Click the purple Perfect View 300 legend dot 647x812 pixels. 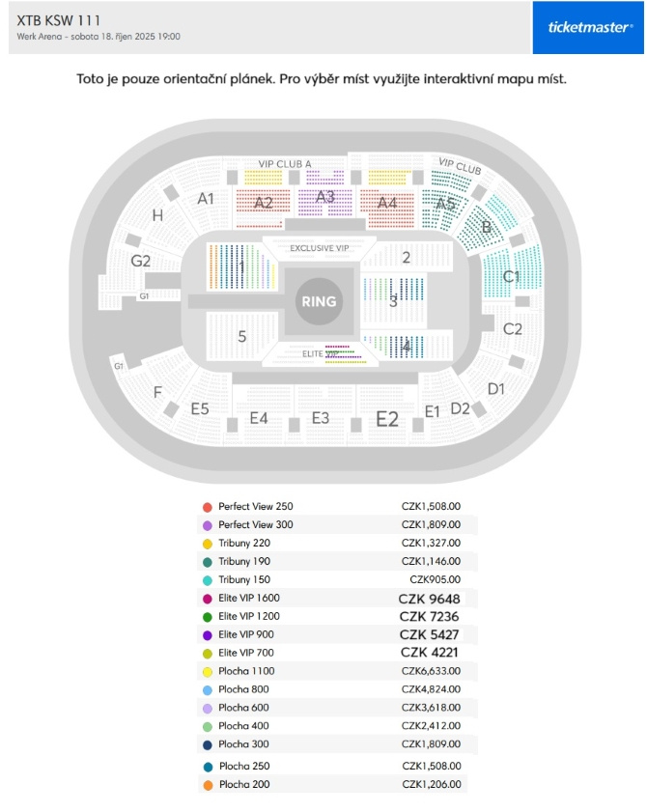click(x=208, y=525)
